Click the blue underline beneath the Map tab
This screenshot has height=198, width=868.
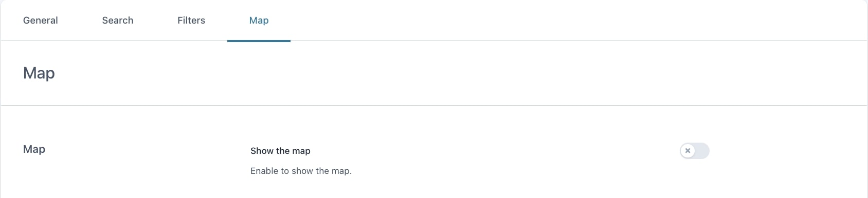259,41
